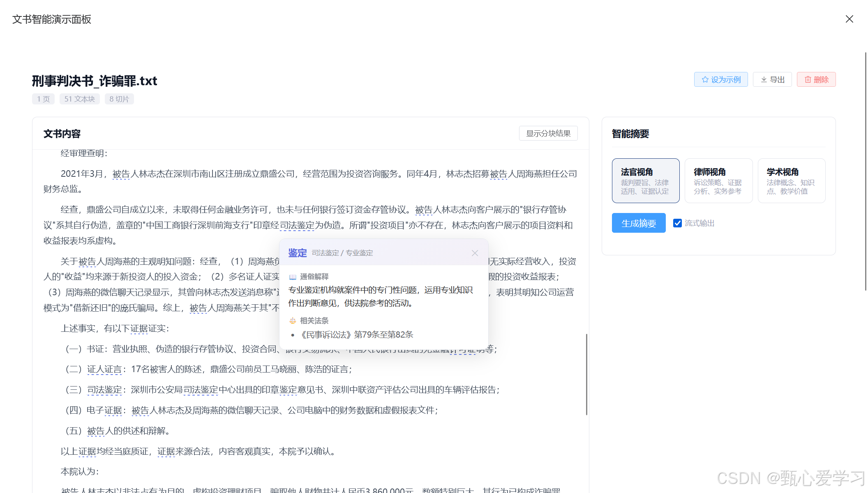Click the download icon on 导出

point(764,80)
